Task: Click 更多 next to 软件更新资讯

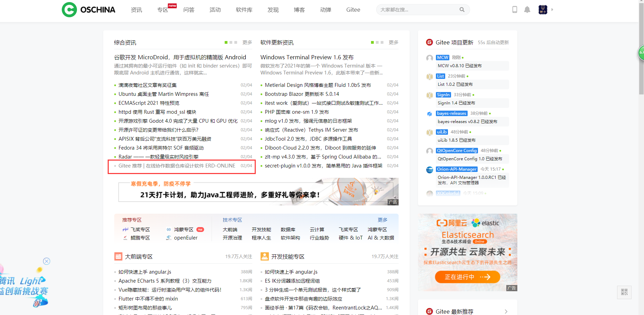Action: 393,42
